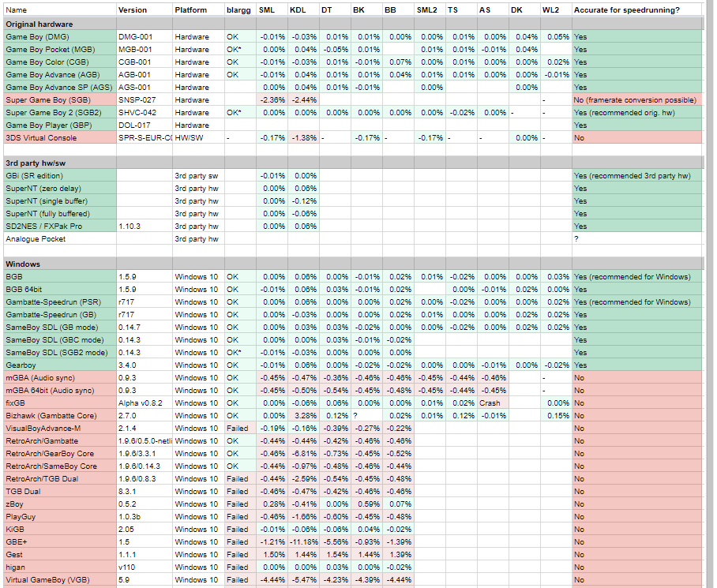
Task: Select the "Game Boy Color (CGB)" cell
Action: point(60,62)
